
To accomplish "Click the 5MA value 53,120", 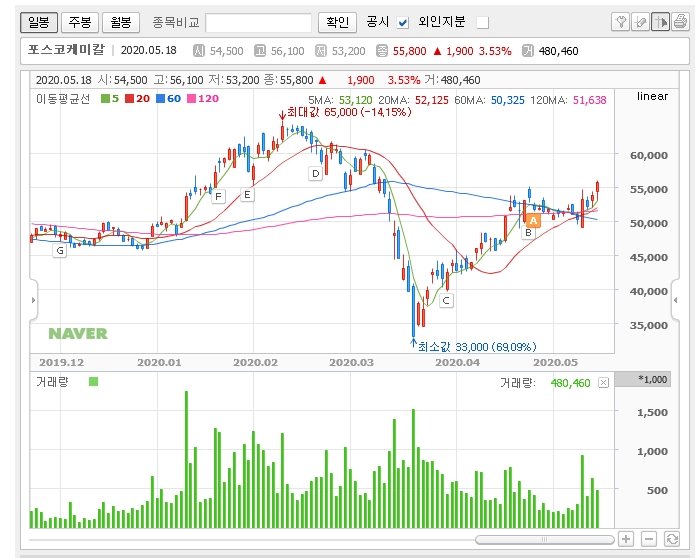I will (x=355, y=100).
